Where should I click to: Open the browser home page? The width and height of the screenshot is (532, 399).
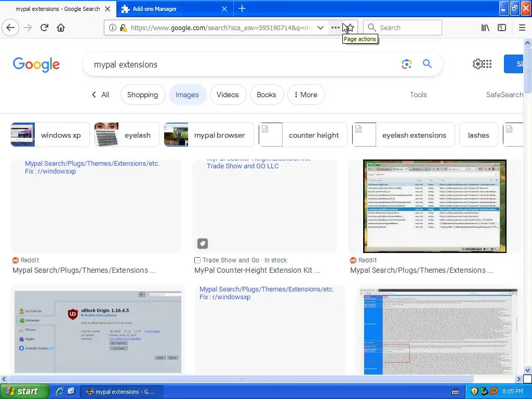pos(61,28)
